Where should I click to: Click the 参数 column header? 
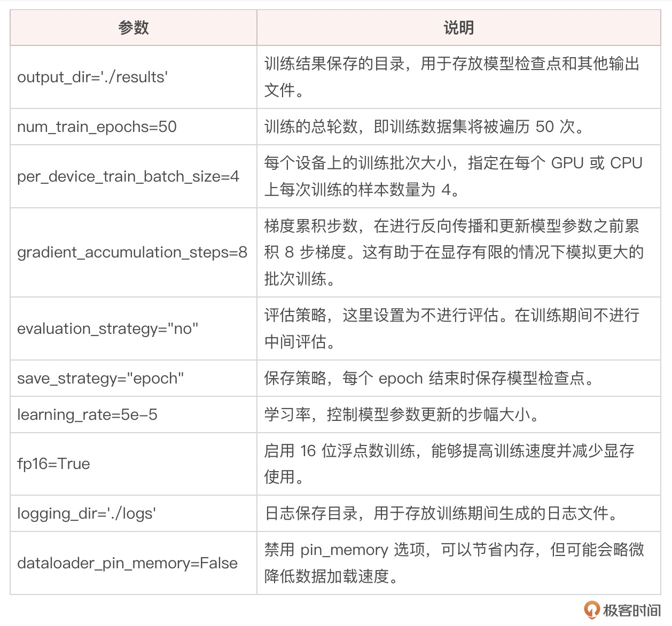pos(134,28)
